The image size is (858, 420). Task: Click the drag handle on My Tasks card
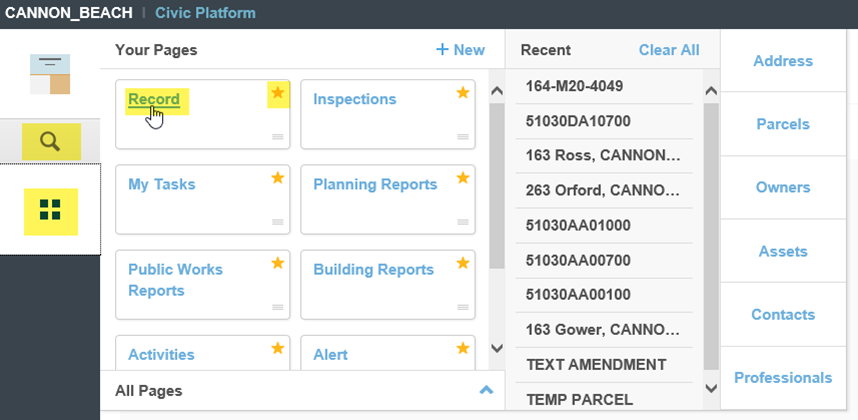[x=277, y=222]
